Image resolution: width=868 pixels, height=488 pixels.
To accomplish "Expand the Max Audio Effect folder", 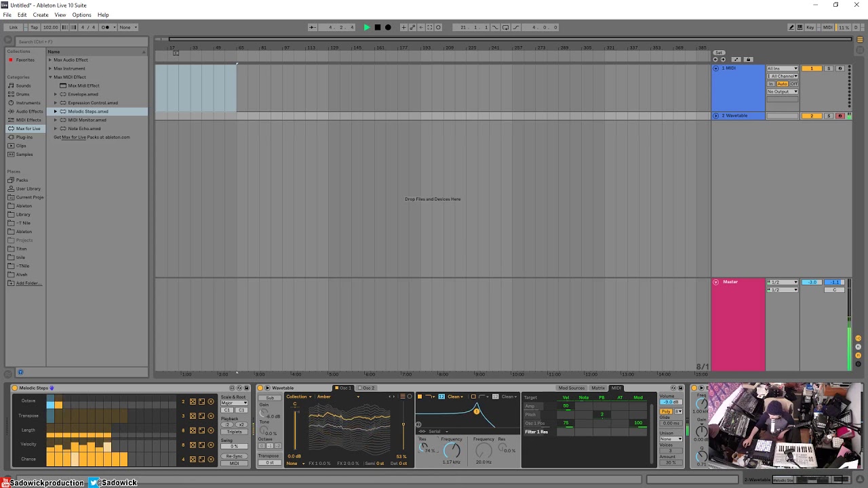I will (x=50, y=60).
